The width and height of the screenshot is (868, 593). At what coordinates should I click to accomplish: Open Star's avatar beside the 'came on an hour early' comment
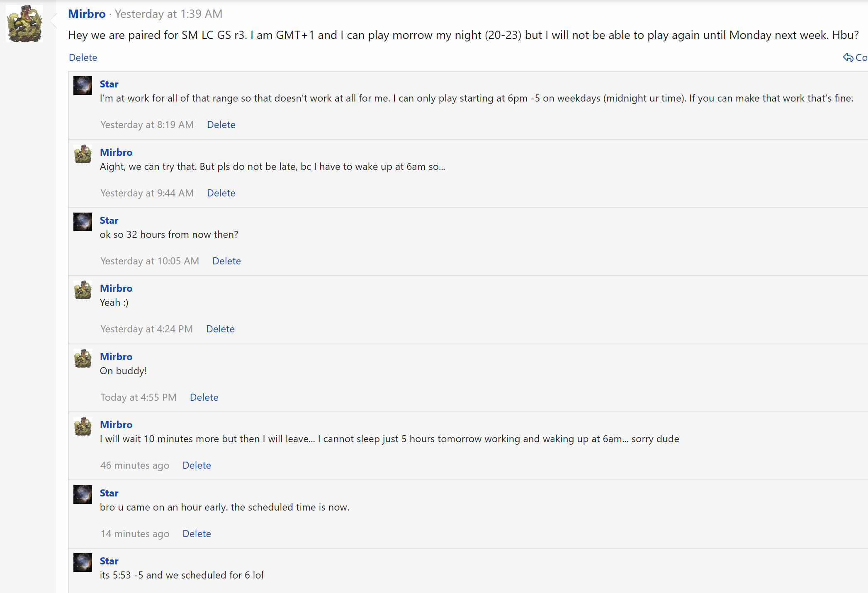(x=83, y=495)
